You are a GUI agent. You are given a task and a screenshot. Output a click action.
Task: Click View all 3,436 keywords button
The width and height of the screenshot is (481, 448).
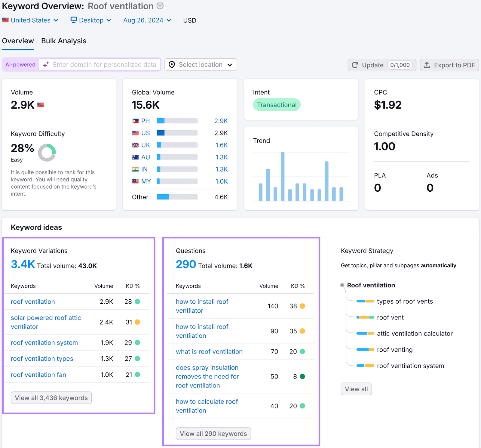(x=51, y=398)
